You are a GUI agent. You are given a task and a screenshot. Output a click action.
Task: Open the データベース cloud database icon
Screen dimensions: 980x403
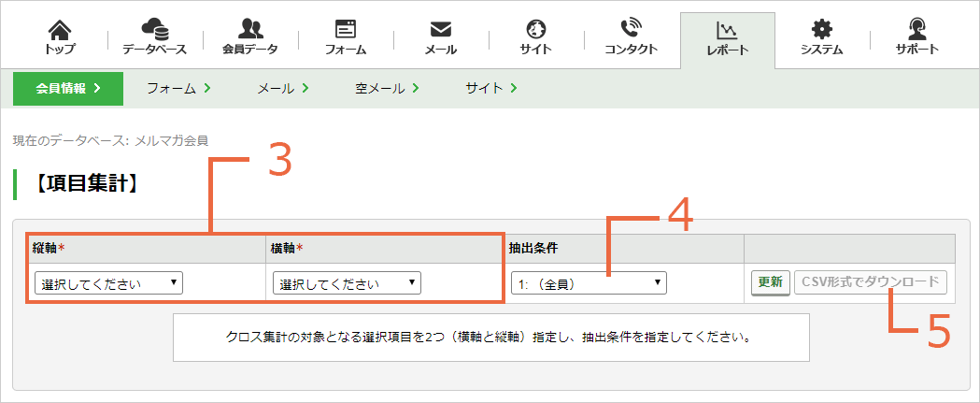[154, 29]
